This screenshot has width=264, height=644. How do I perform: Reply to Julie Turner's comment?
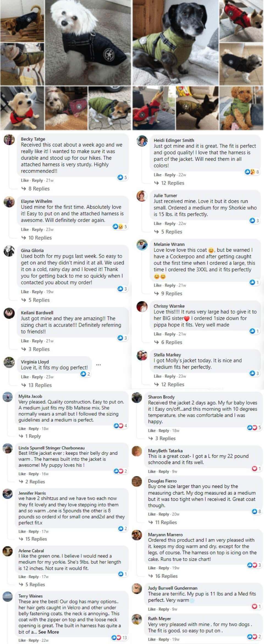point(170,224)
